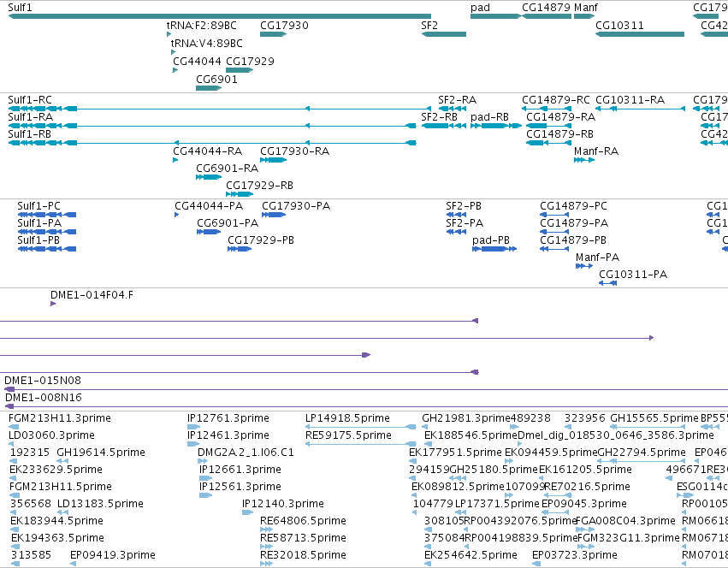Screen dimensions: 728x568
Task: Open the CG17929-RB transcript label
Action: pyautogui.click(x=259, y=186)
